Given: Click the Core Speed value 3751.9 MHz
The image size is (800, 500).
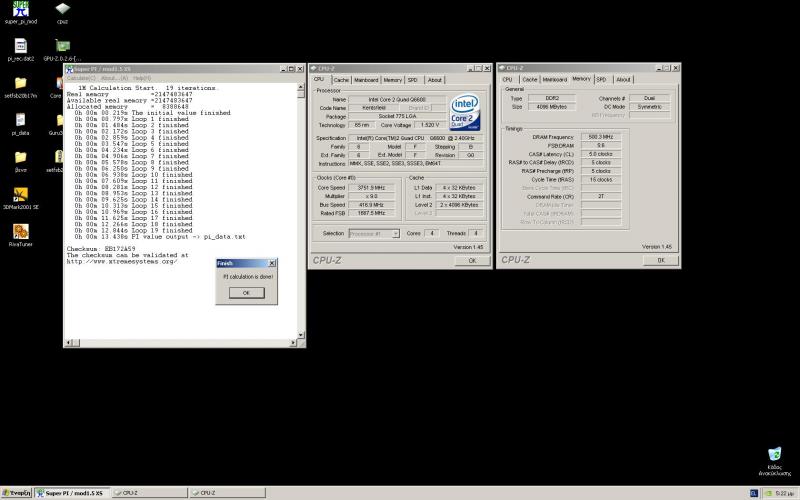Looking at the screenshot, I should (371, 188).
